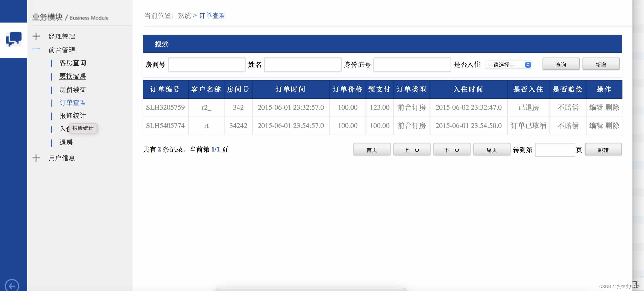This screenshot has width=644, height=291.
Task: Select 报修统计 in sidebar
Action: pos(73,116)
